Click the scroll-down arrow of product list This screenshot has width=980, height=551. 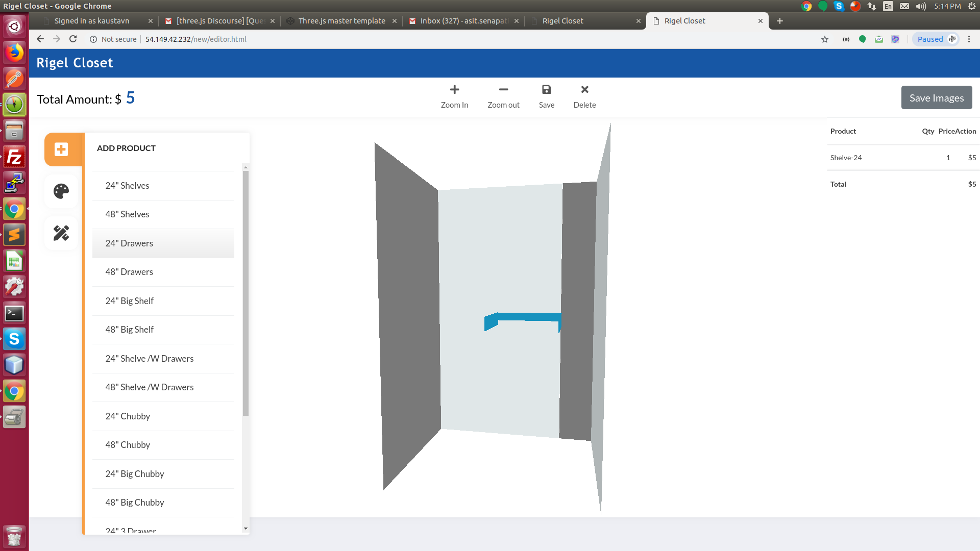tap(246, 529)
